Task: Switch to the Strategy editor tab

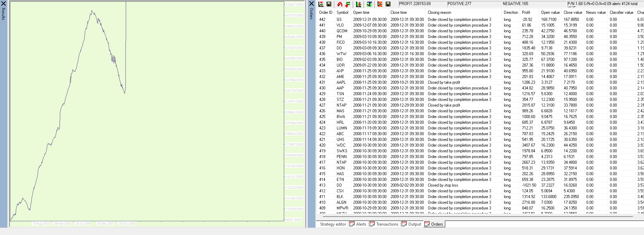Action: point(333,224)
